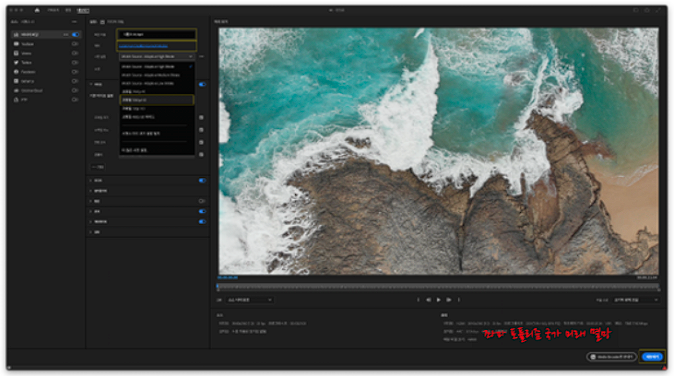The height and width of the screenshot is (378, 674).
Task: Tick the frame size match-source checkbox
Action: coord(201,117)
